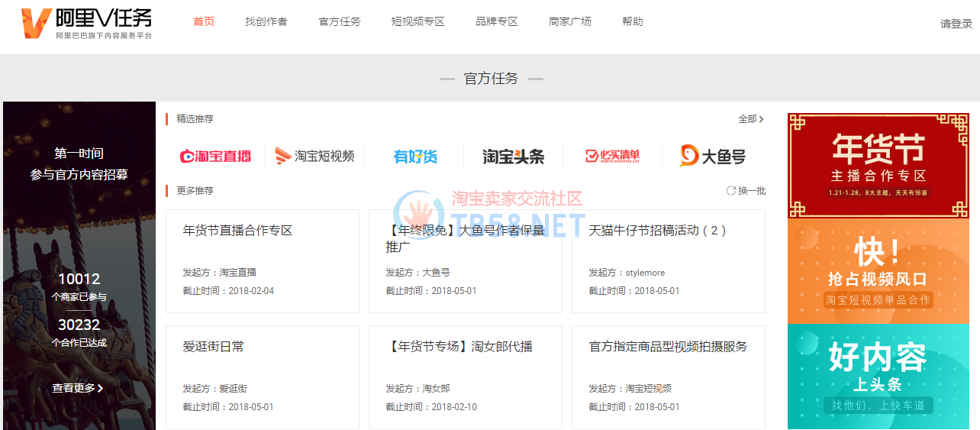Refresh recommendations with 换一批
The width and height of the screenshot is (980, 430).
[x=746, y=191]
